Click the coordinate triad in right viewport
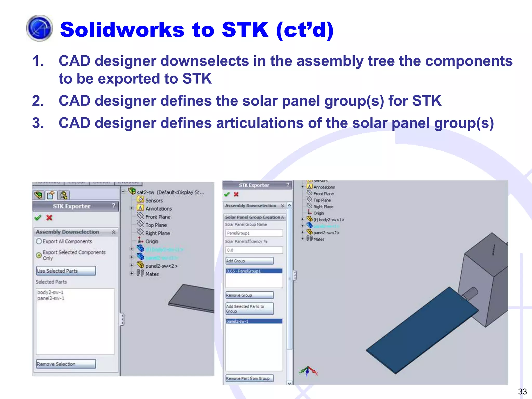Viewport: 532px width, 399px height. [x=308, y=371]
